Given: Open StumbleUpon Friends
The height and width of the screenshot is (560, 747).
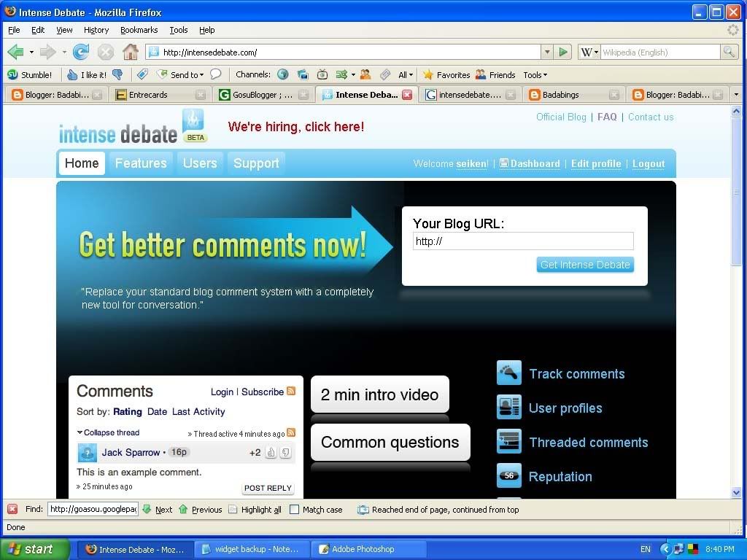Looking at the screenshot, I should tap(495, 75).
